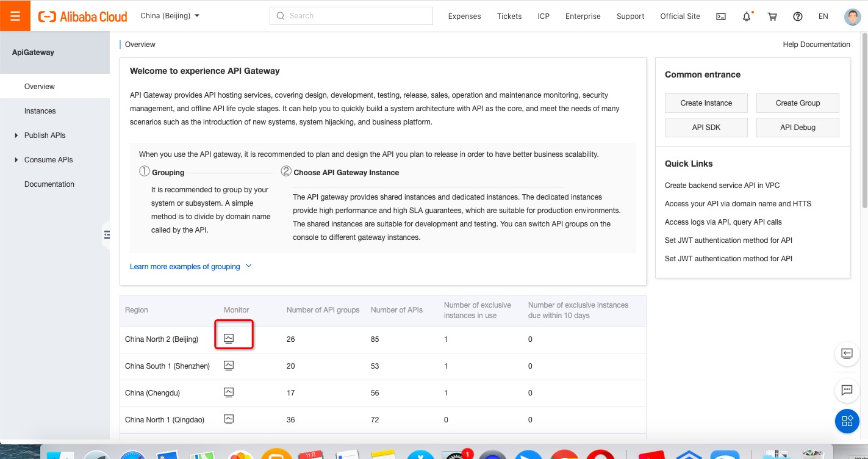Viewport: 868px width, 459px height.
Task: Click the top Search input field
Action: [351, 16]
